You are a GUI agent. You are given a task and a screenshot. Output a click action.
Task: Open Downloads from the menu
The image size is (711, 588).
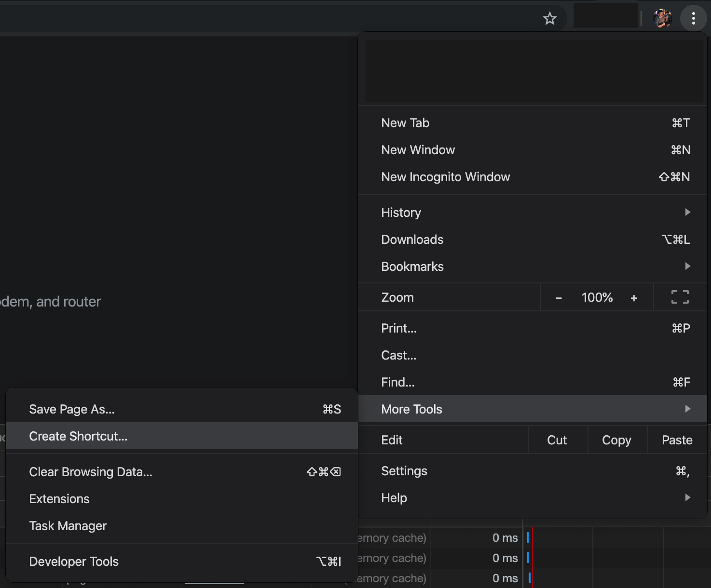533,240
